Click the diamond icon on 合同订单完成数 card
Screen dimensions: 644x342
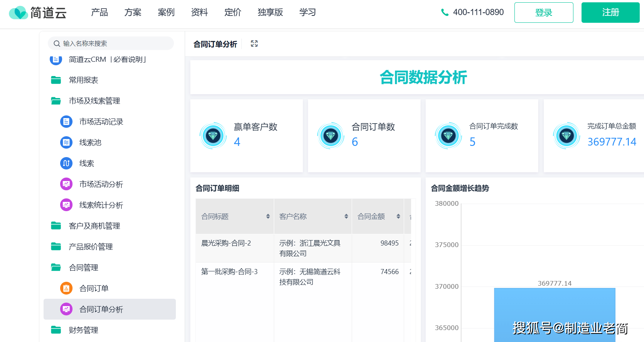coord(448,135)
